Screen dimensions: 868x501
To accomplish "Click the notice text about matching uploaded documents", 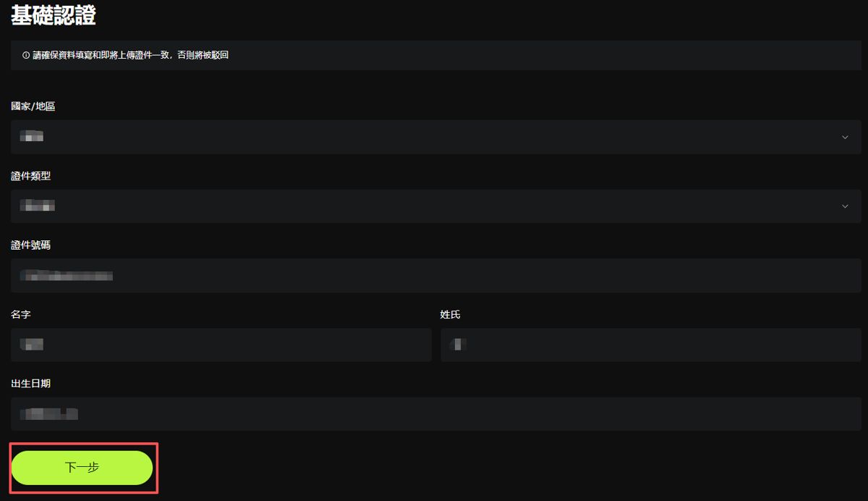I will (x=130, y=55).
